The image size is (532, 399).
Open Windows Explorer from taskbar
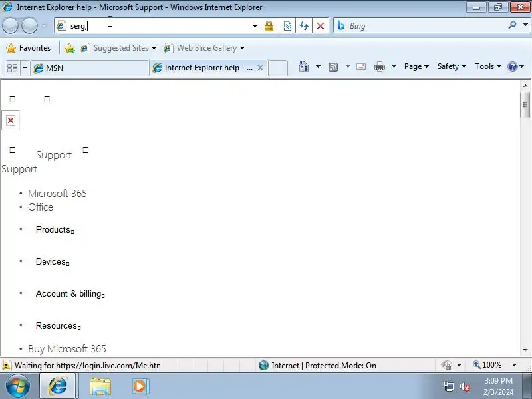[x=100, y=386]
